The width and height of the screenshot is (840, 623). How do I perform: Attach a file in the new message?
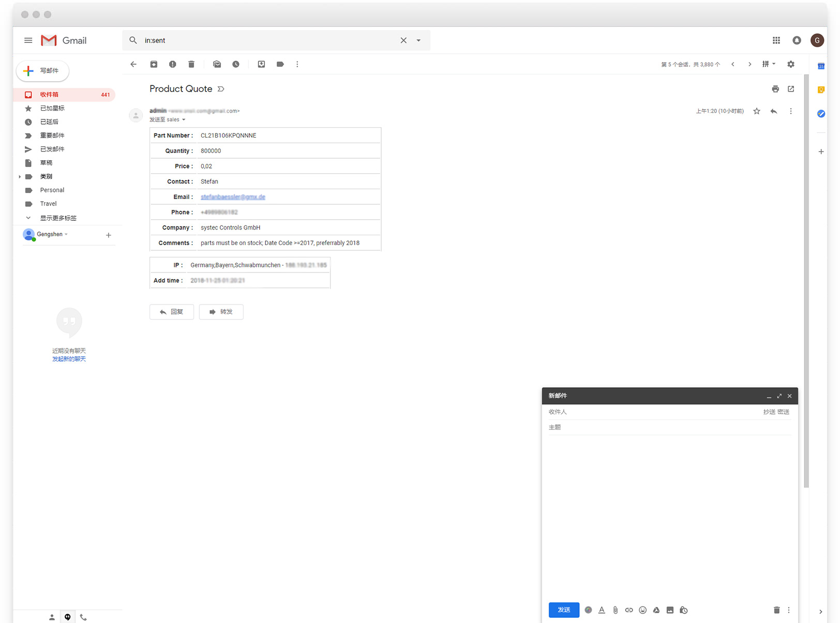[x=615, y=610]
